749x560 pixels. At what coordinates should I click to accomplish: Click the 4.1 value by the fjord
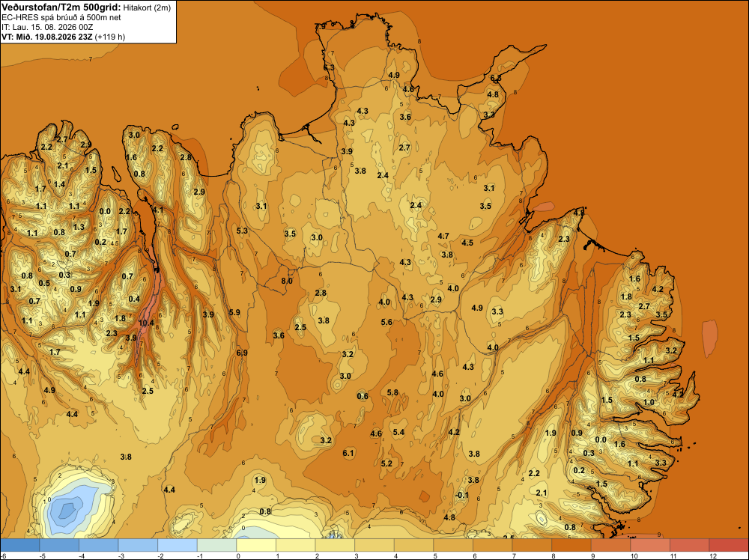pos(157,210)
